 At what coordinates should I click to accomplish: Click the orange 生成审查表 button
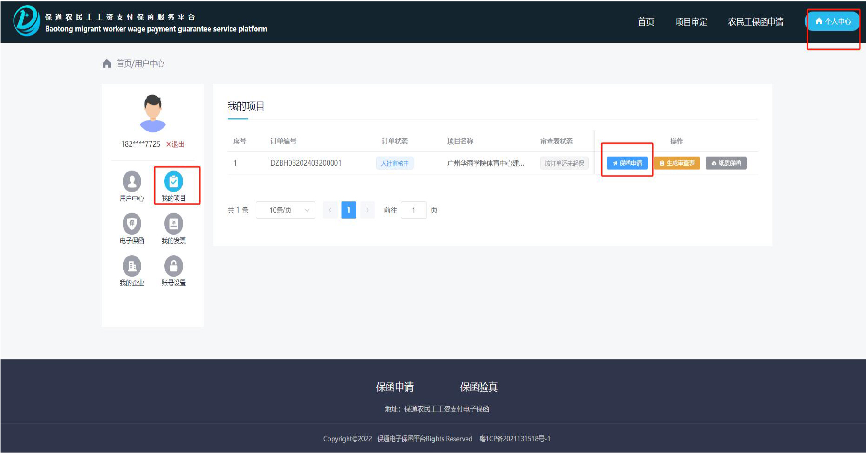click(x=677, y=163)
